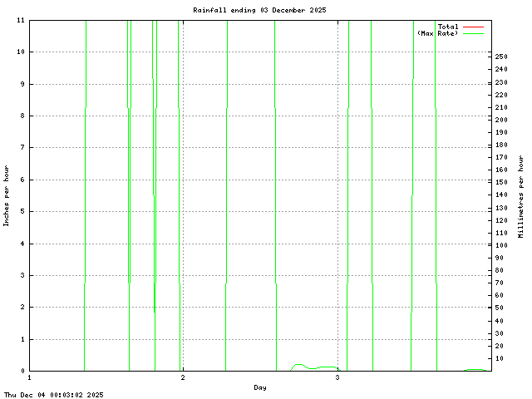
Task: Click the 'Inches per hour' axis label
Action: (x=6, y=196)
